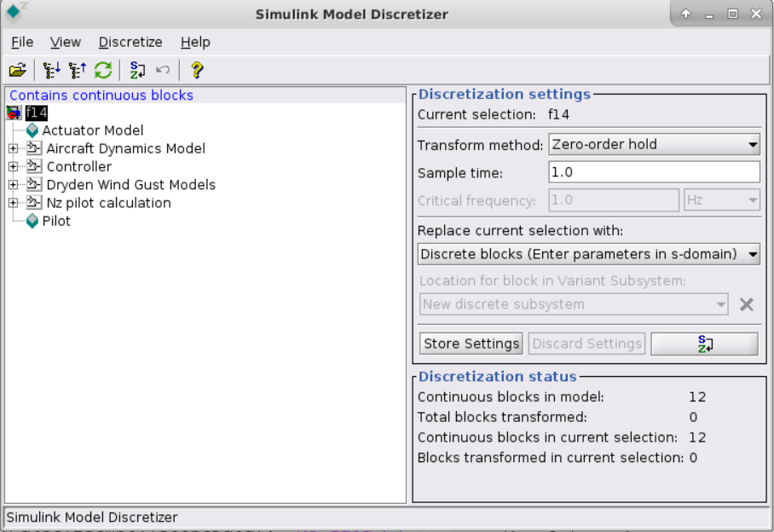Screen dimensions: 774x532
Task: Select the Controller tree item
Action: tap(79, 167)
